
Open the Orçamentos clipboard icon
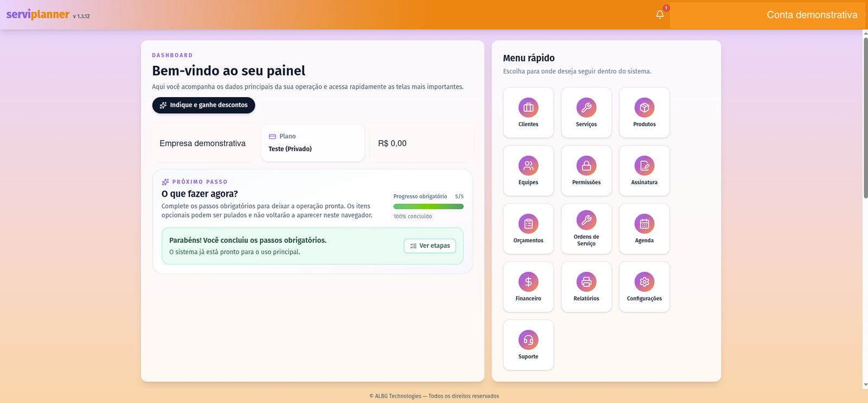click(x=528, y=224)
